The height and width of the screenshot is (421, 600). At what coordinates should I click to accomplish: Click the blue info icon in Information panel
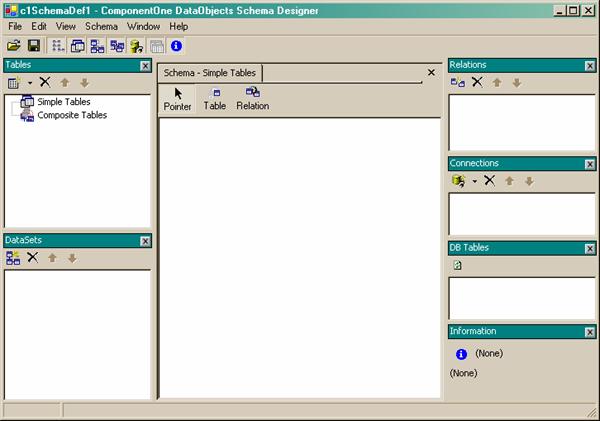click(x=461, y=354)
